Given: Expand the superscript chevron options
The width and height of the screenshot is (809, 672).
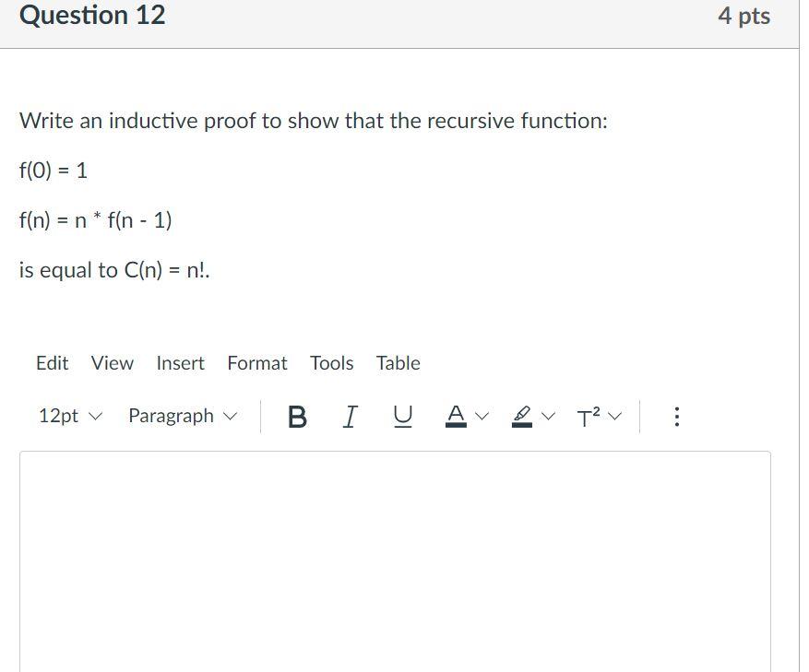Looking at the screenshot, I should [614, 417].
